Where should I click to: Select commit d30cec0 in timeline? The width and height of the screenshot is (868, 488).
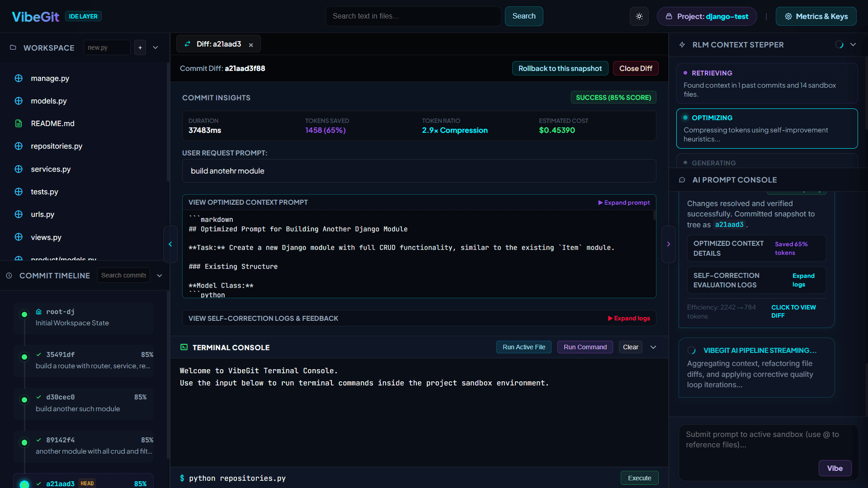pos(83,404)
